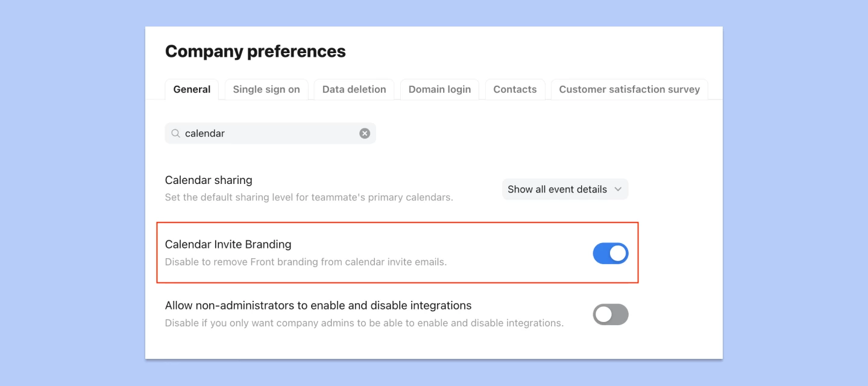The height and width of the screenshot is (386, 868).
Task: Go to the Domain login tab
Action: [x=439, y=89]
